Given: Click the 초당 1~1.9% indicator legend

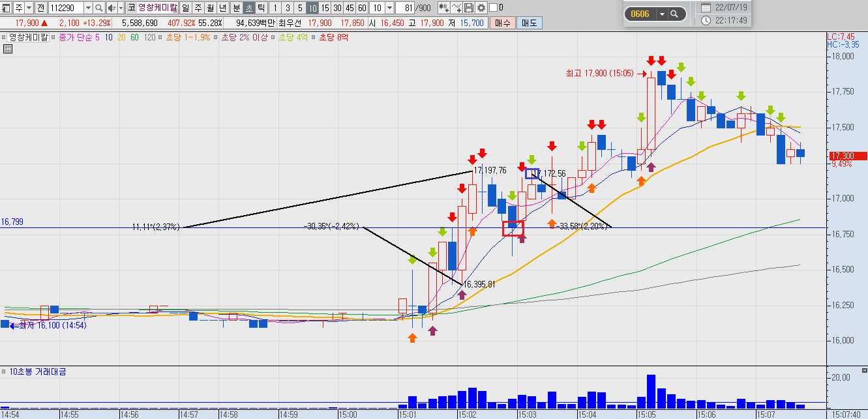Looking at the screenshot, I should (x=188, y=37).
